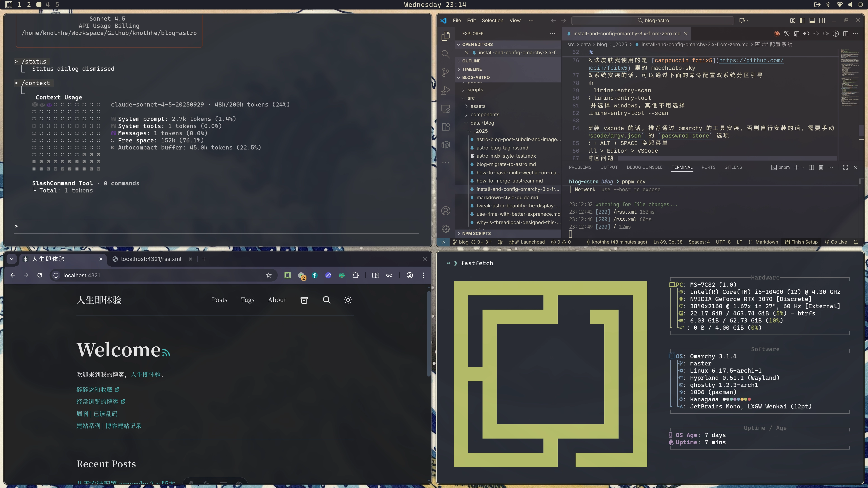Image resolution: width=868 pixels, height=488 pixels.
Task: Open the Tags link on blog
Action: click(x=247, y=300)
